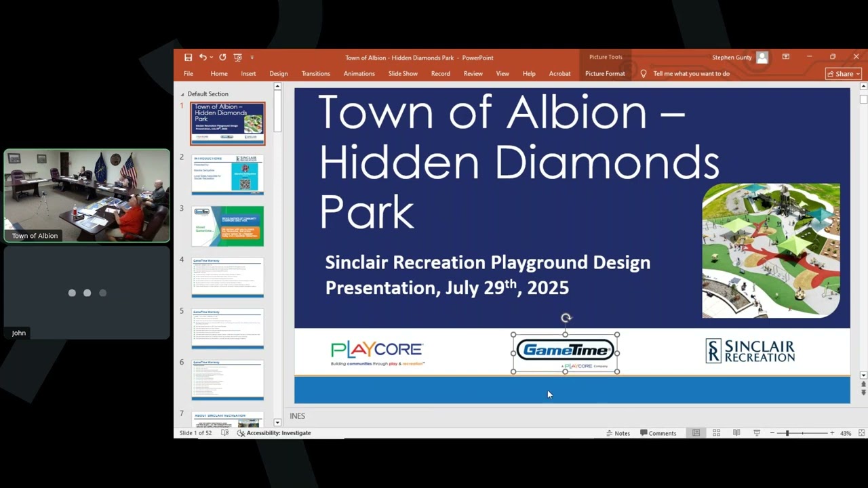Click the Sinclair Recreation Playground Design subtitle
Viewport: 868px width, 488px height.
[x=488, y=274]
